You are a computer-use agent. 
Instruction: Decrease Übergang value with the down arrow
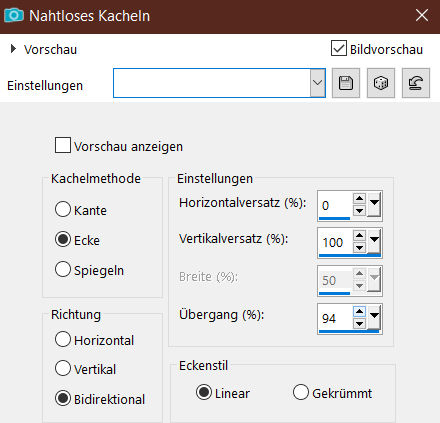[359, 323]
